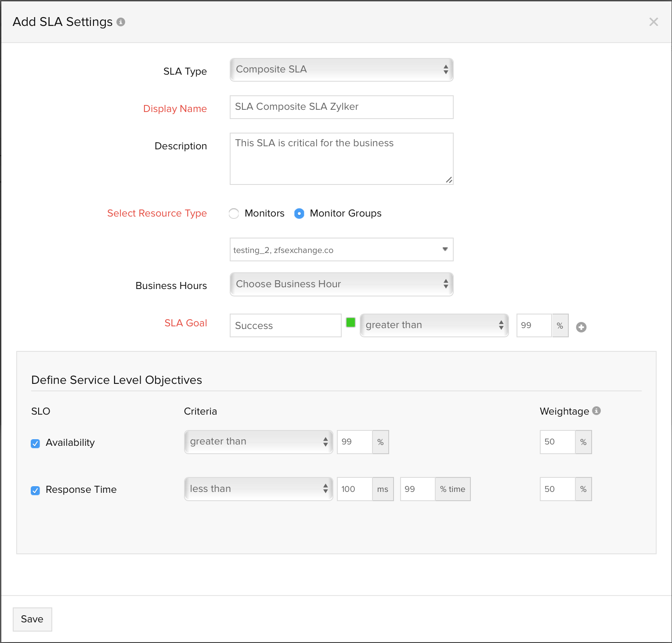Open Availability criteria greater than dropdown
This screenshot has width=672, height=643.
click(x=258, y=442)
